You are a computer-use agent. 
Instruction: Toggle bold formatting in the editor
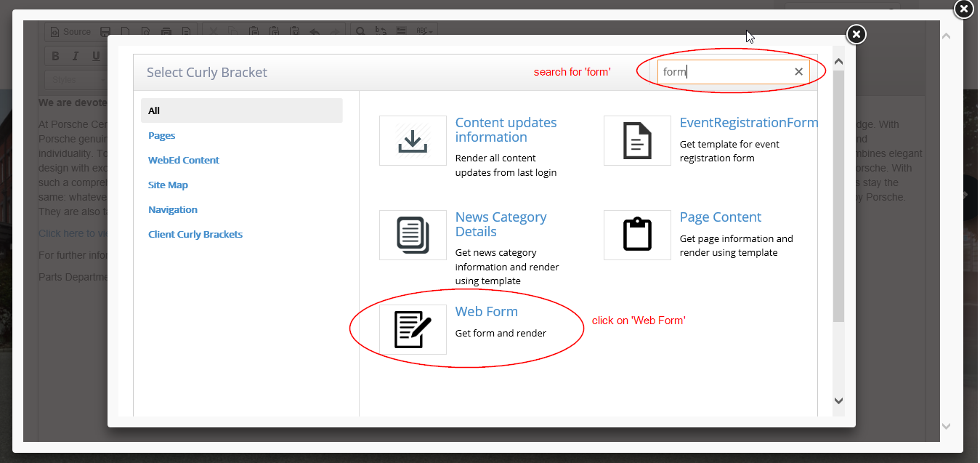click(54, 55)
